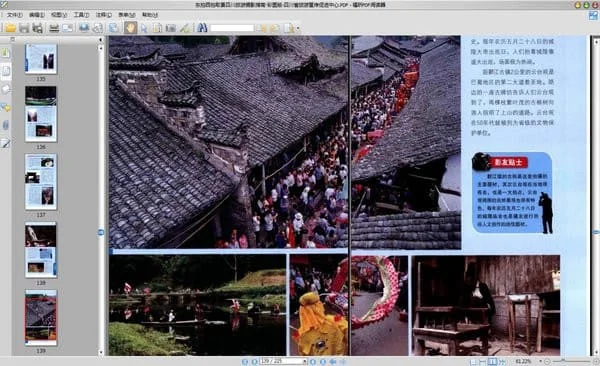This screenshot has width=600, height=366.
Task: Open the thumbnail panel options menu icon
Action: click(13, 39)
